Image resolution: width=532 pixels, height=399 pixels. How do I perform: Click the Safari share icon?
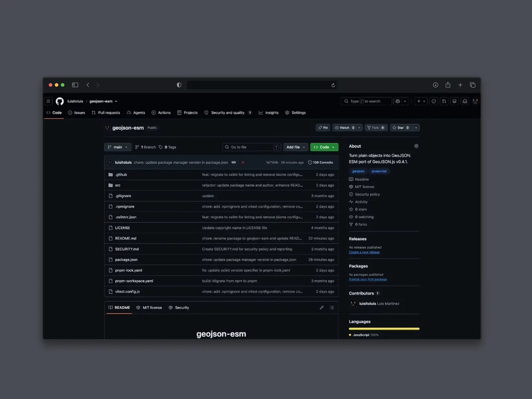point(448,85)
